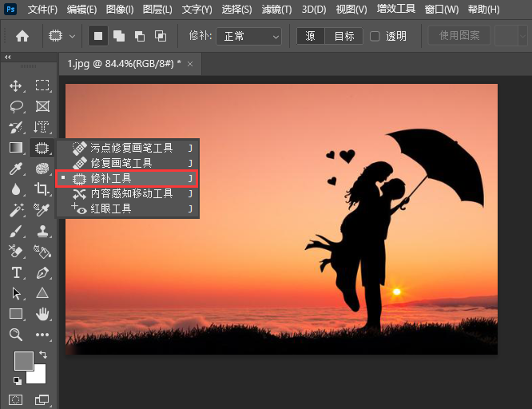Choose 内容感知移动工具 from the flyout
Image resolution: width=532 pixels, height=409 pixels.
128,193
